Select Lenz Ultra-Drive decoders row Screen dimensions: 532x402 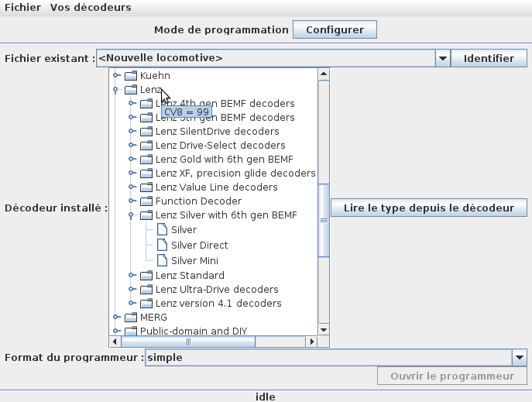pos(217,289)
